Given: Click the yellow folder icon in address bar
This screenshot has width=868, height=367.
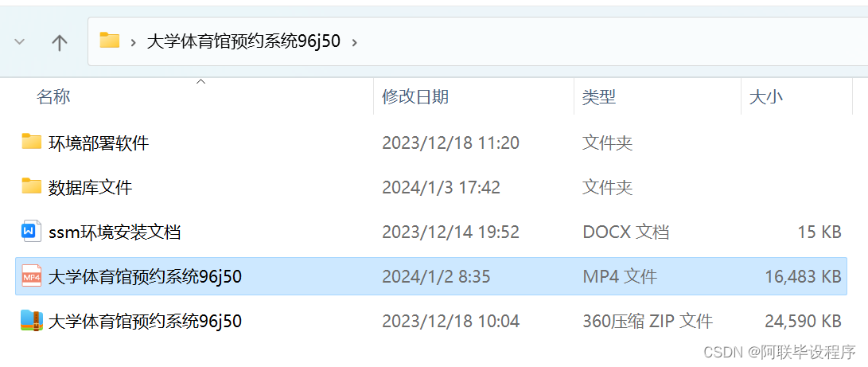Looking at the screenshot, I should point(110,41).
